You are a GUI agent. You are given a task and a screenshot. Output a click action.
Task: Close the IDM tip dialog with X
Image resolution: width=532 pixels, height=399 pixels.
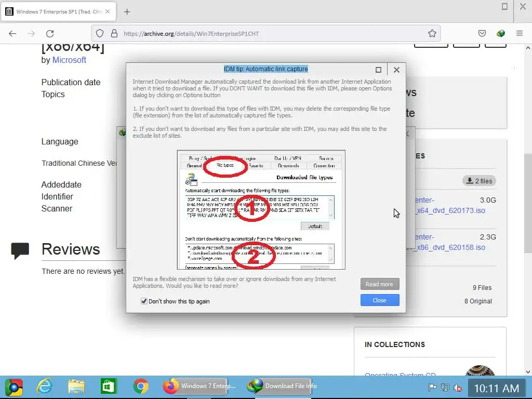click(x=396, y=70)
